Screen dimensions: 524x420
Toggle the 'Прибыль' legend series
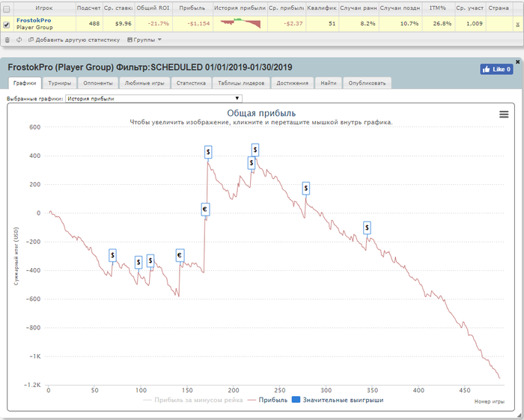267,400
